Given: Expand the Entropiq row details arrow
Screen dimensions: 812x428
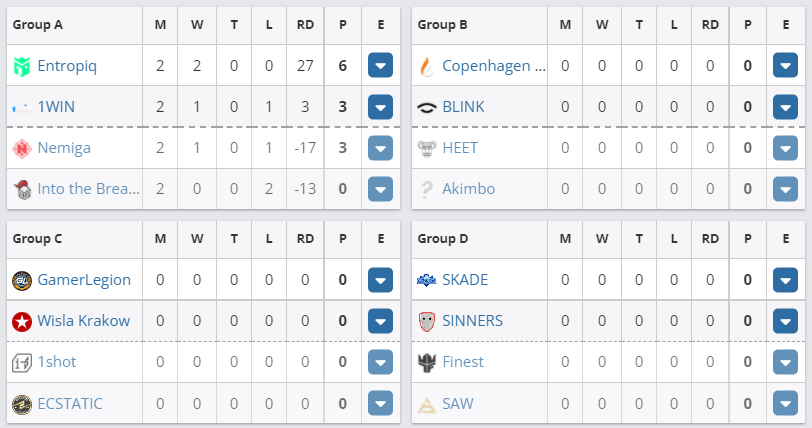Looking at the screenshot, I should point(380,67).
